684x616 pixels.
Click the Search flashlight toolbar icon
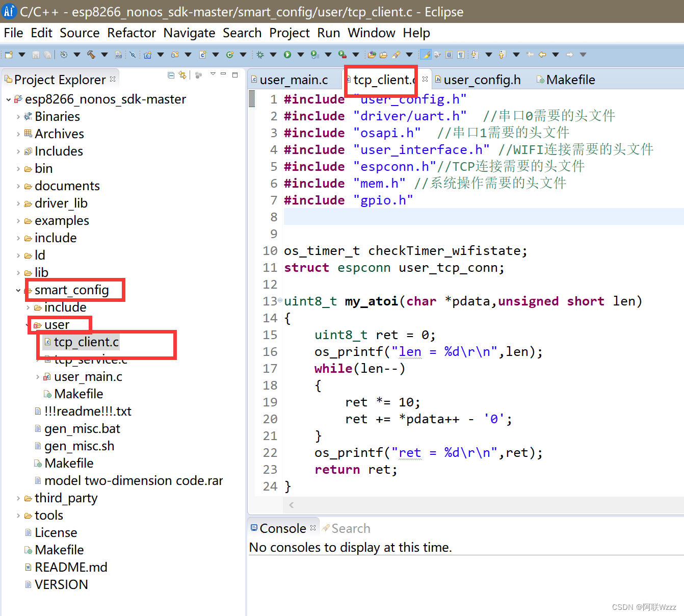396,55
